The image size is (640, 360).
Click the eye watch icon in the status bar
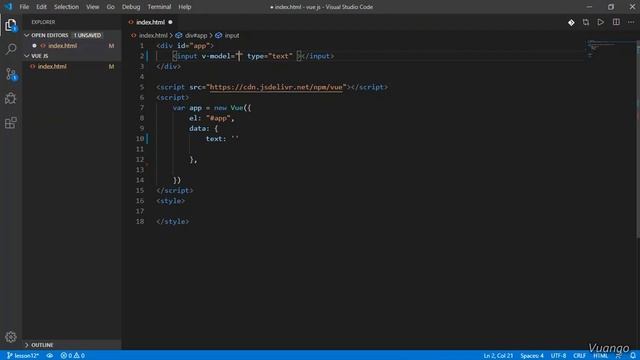click(49, 356)
